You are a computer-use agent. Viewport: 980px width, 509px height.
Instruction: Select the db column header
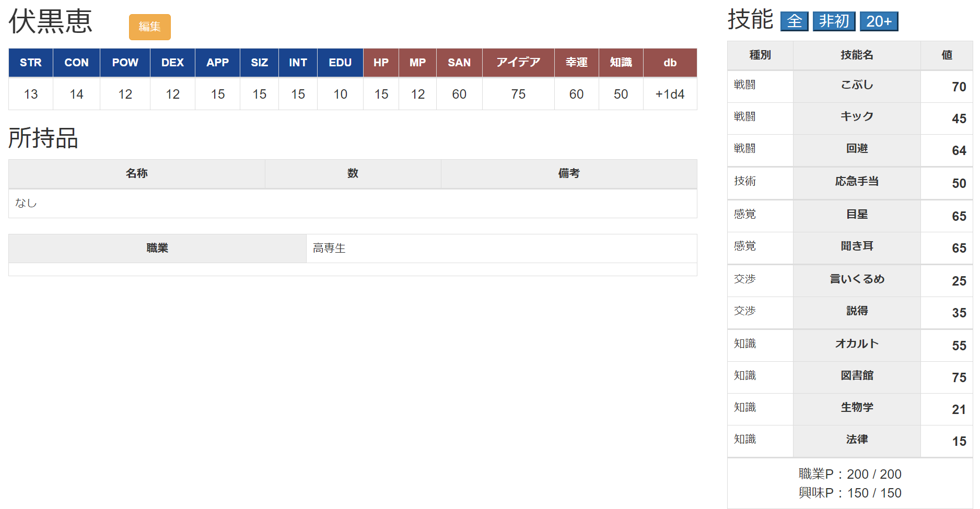pos(670,63)
